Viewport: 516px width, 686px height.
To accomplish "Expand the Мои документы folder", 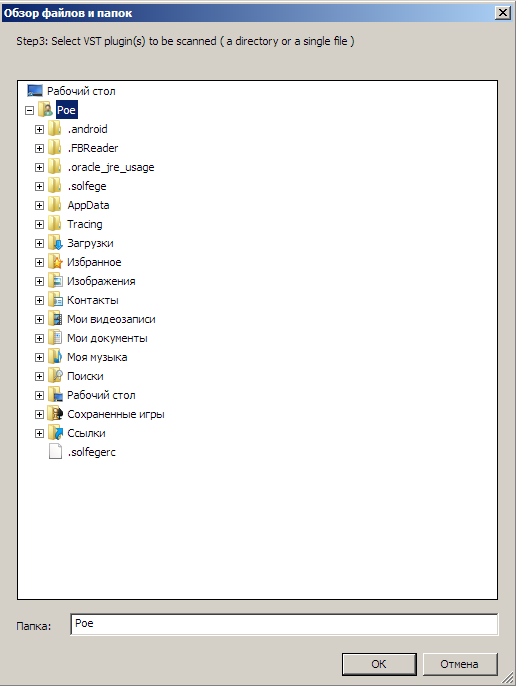I will pyautogui.click(x=39, y=339).
